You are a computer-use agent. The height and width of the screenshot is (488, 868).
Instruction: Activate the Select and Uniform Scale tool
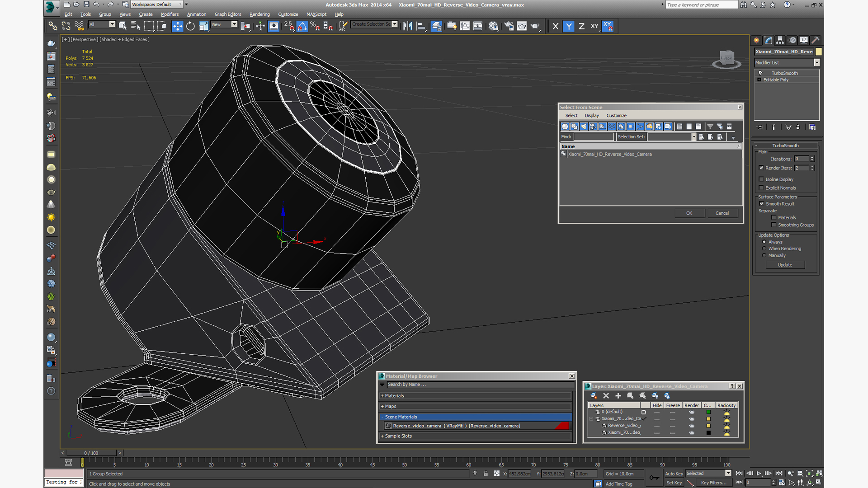click(204, 26)
